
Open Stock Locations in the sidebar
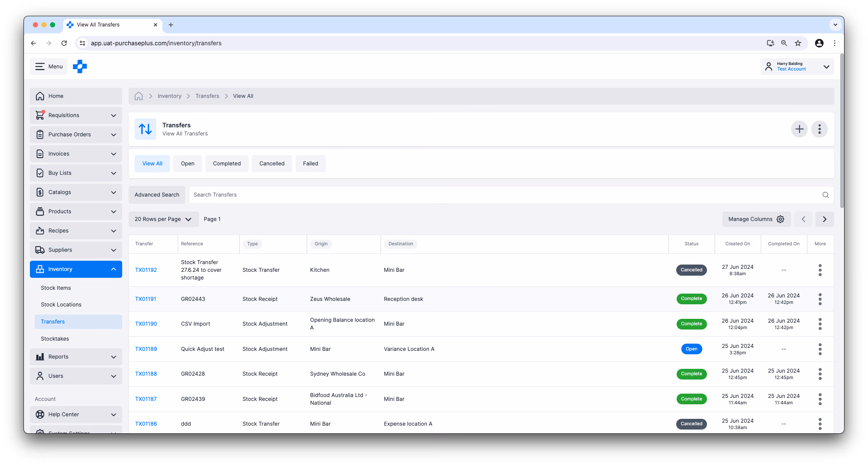pyautogui.click(x=61, y=305)
